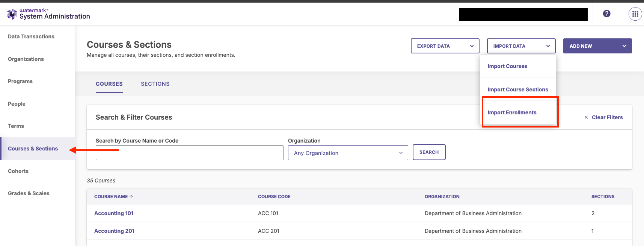Collapse the Import Data dropdown

[521, 46]
